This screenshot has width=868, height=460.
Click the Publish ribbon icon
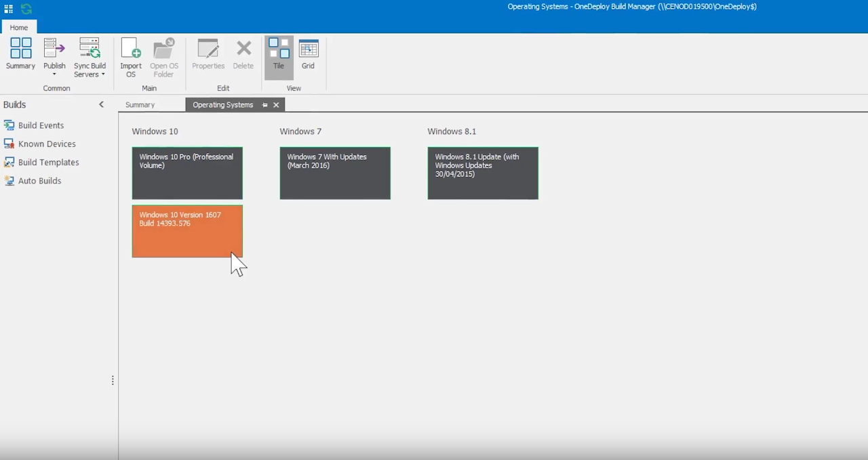point(54,49)
